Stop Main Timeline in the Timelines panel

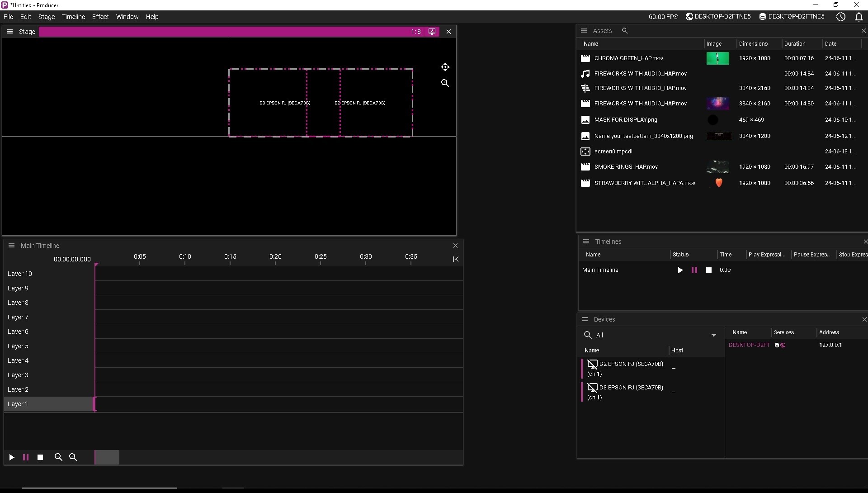[x=709, y=270]
